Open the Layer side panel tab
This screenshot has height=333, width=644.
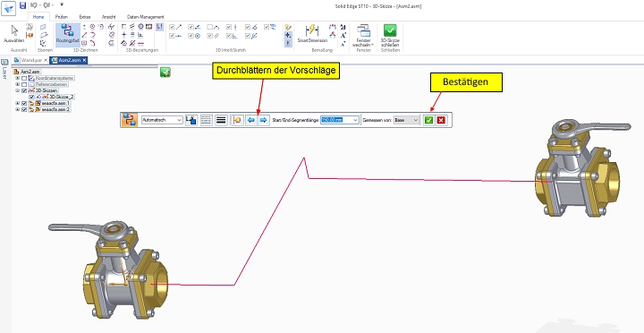(4, 70)
